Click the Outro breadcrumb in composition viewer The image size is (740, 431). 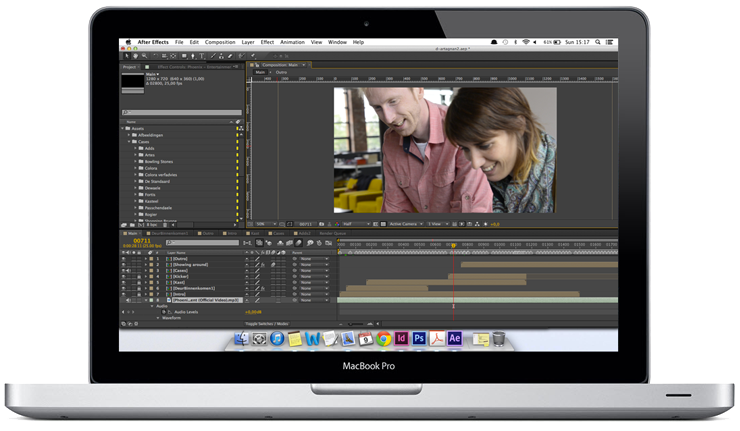[281, 72]
